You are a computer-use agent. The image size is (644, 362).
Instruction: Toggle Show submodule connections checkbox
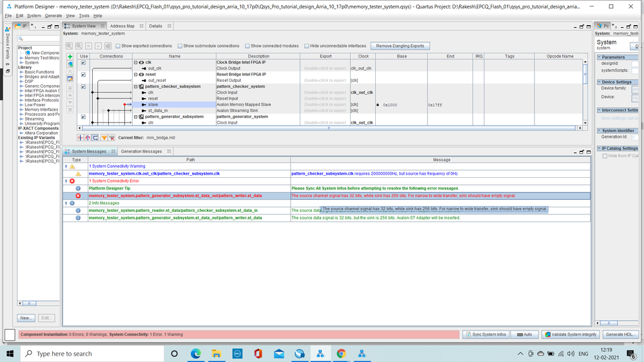(x=180, y=46)
